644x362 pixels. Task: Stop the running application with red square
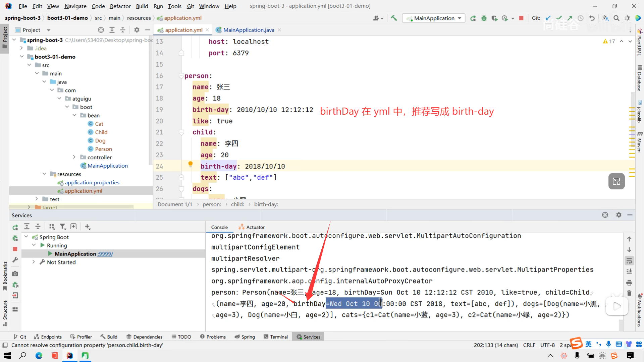(x=521, y=18)
